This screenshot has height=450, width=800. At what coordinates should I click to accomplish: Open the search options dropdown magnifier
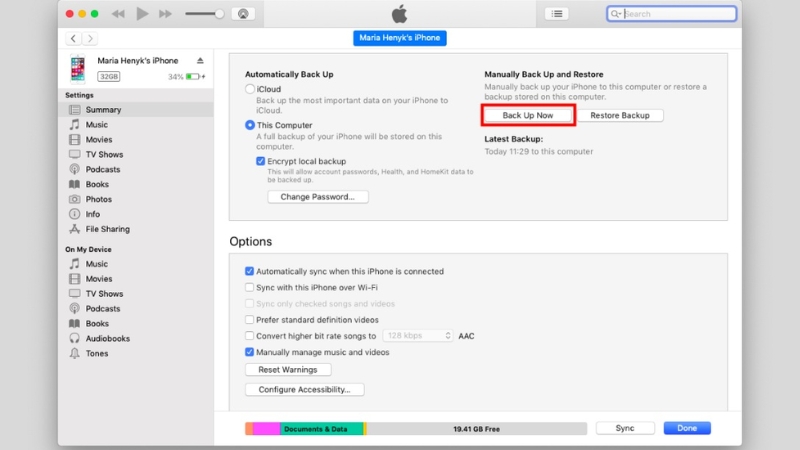tap(616, 14)
